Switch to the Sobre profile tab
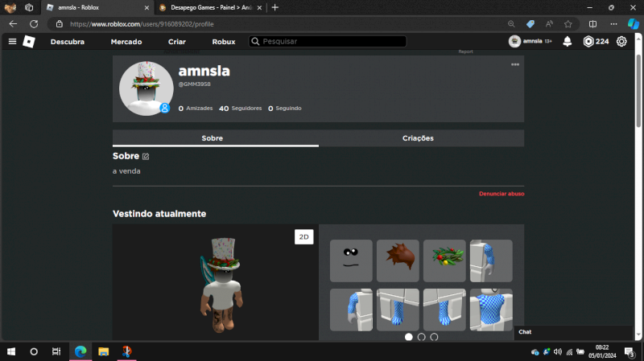This screenshot has height=361, width=644. click(215, 138)
